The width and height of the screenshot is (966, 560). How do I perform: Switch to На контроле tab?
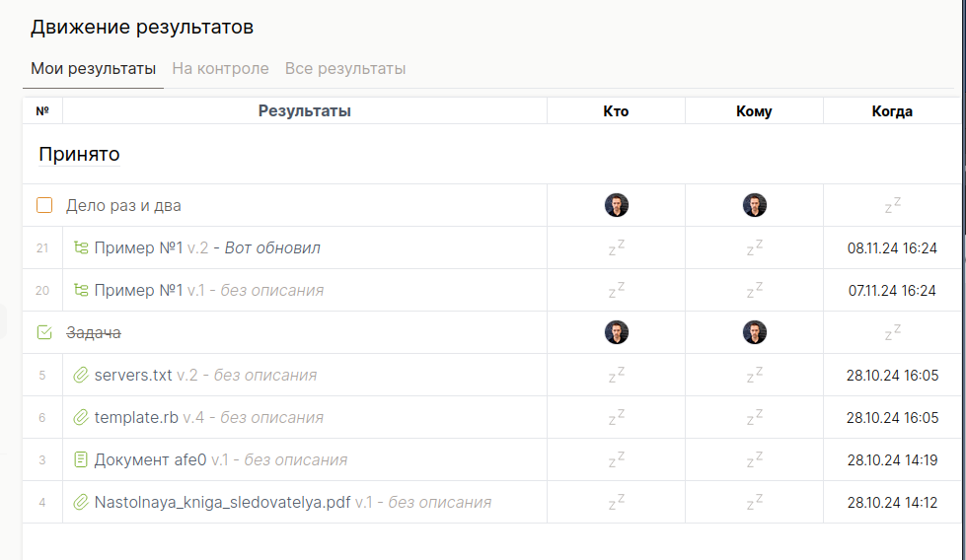pyautogui.click(x=220, y=68)
